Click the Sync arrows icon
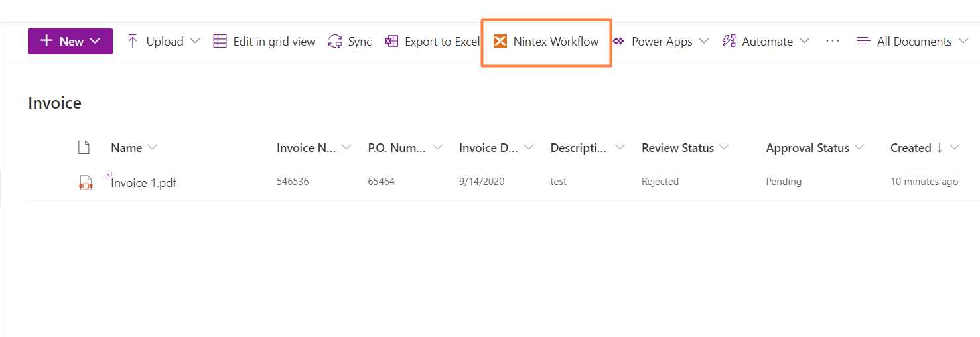This screenshot has height=337, width=980. coord(335,41)
